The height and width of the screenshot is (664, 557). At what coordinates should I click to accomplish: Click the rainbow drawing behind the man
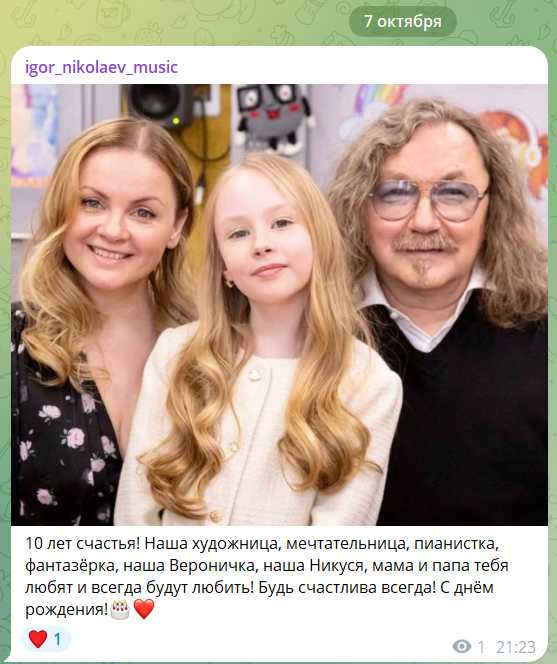(x=377, y=102)
